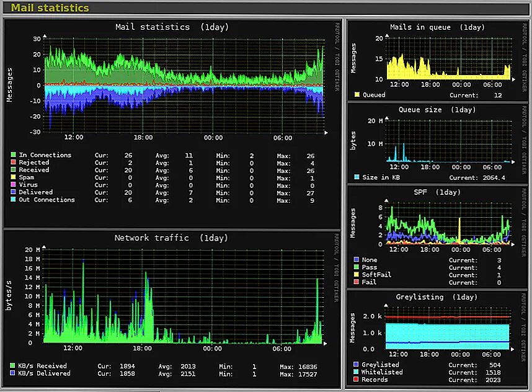Click the In Connections avg value 11

(x=188, y=156)
